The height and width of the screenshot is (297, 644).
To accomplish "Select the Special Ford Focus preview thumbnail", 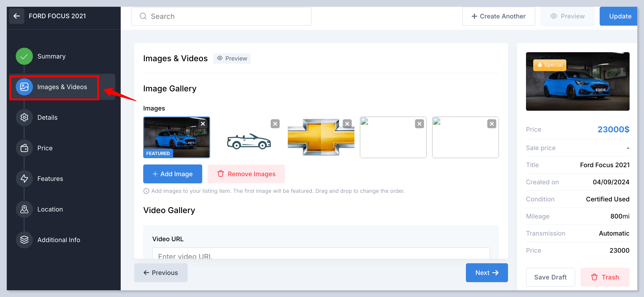I will pyautogui.click(x=578, y=81).
